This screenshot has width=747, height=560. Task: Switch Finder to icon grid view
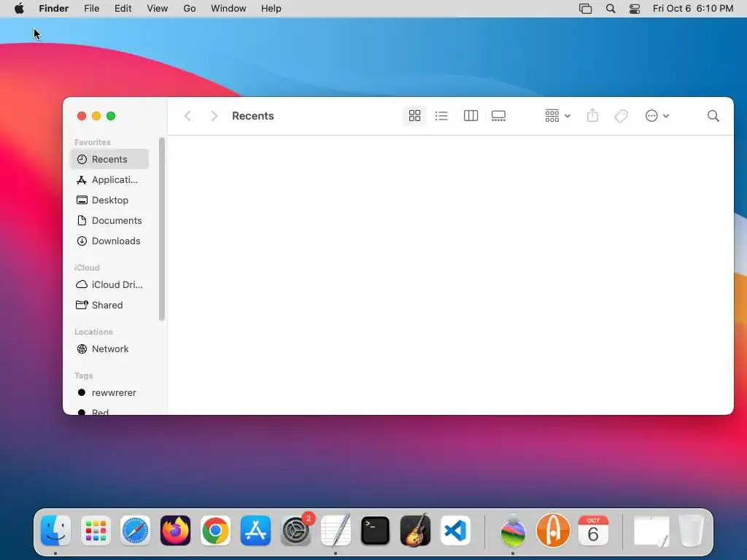[x=414, y=116]
